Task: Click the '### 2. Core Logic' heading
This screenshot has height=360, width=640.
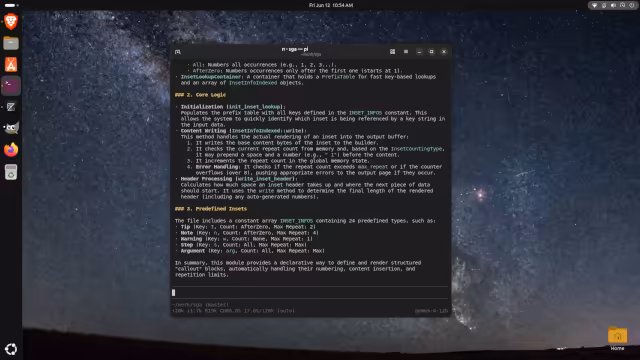Action: click(x=200, y=95)
